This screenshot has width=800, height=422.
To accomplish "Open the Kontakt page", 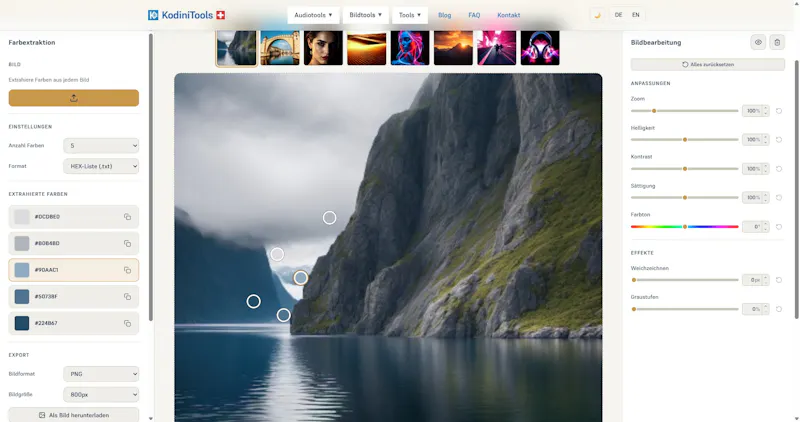I will (x=509, y=15).
